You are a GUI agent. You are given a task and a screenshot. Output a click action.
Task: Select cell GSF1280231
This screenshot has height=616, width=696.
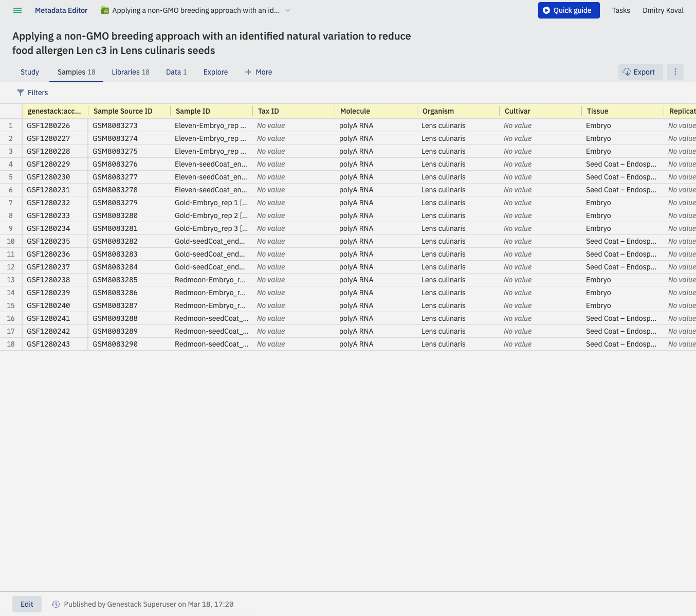pos(55,190)
